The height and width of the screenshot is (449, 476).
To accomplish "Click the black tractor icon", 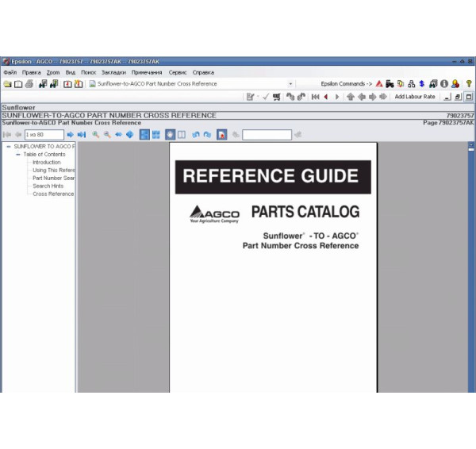I will (x=390, y=84).
